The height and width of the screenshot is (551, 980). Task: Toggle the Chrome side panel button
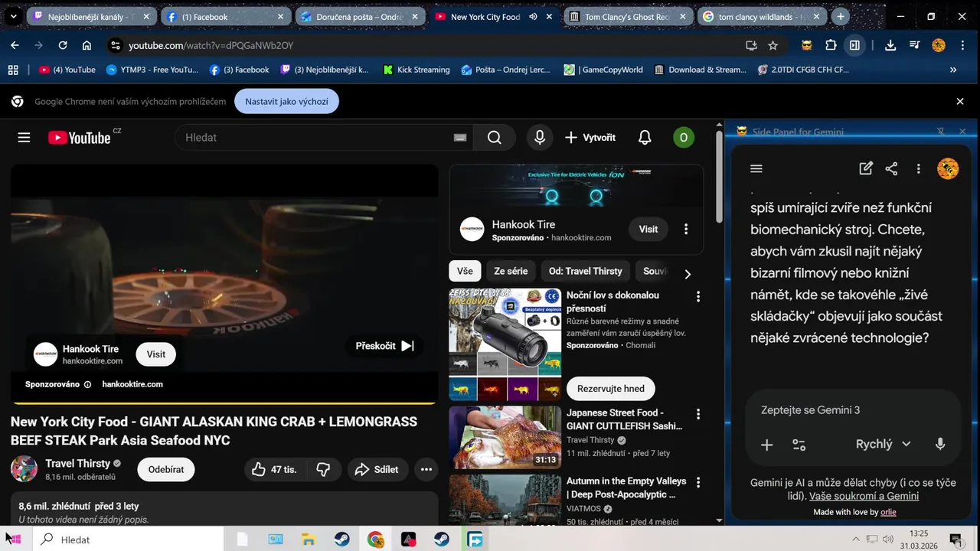tap(854, 45)
